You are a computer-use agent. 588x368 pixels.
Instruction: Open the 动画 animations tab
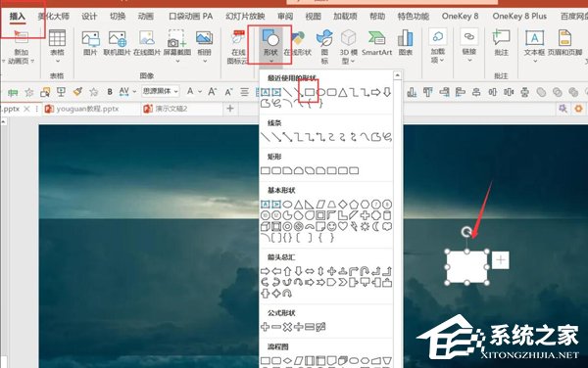(145, 16)
